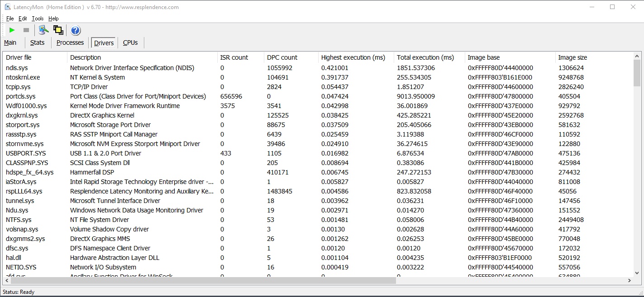Image resolution: width=644 pixels, height=297 pixels.
Task: Stop monitoring with the gray square icon
Action: click(26, 30)
